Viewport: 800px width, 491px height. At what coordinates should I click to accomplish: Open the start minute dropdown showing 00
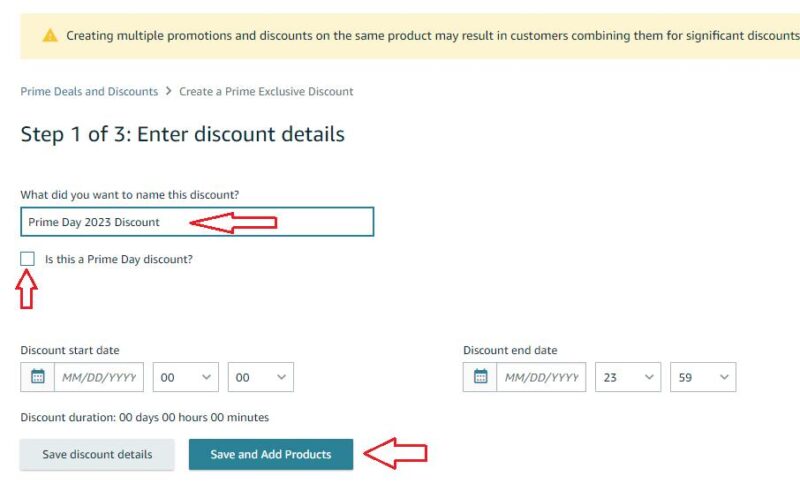tap(261, 377)
